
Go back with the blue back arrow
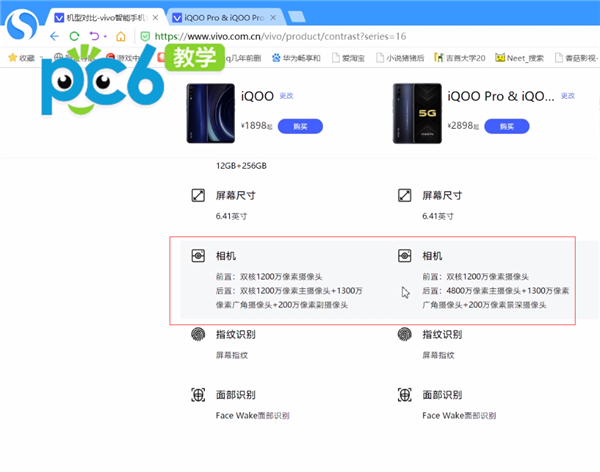coord(54,36)
